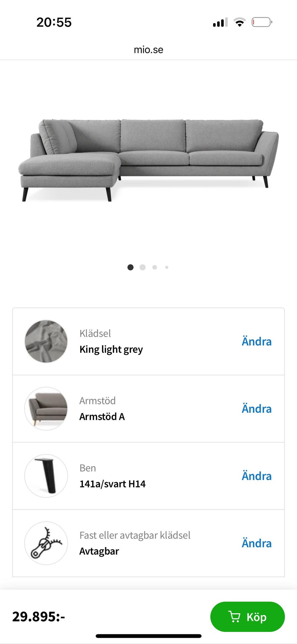This screenshot has height=644, width=297.
Task: Change the Ben leg option
Action: pos(256,476)
